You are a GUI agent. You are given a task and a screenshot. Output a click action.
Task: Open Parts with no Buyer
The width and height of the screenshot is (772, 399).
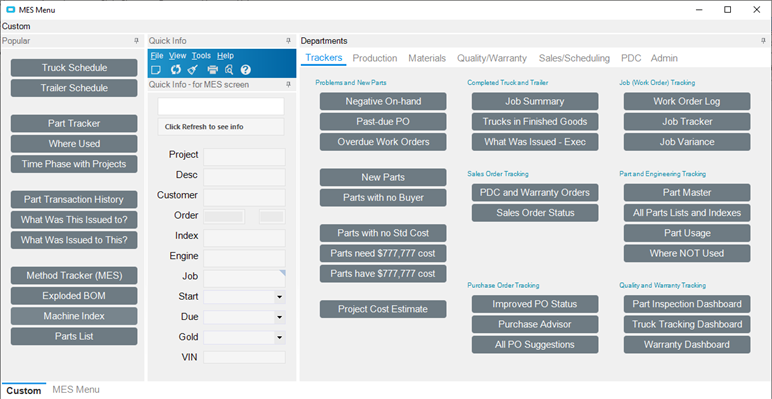click(x=383, y=198)
